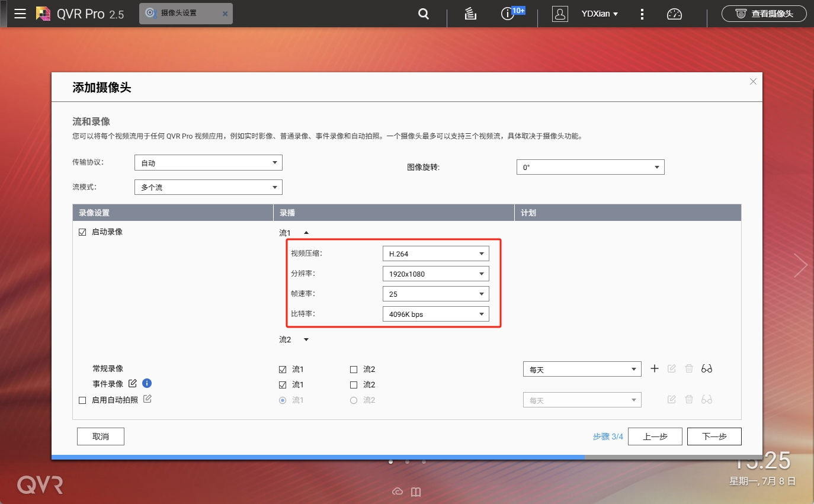Open the 视频压缩 H.264 dropdown
Viewport: 814px width, 504px height.
(436, 253)
